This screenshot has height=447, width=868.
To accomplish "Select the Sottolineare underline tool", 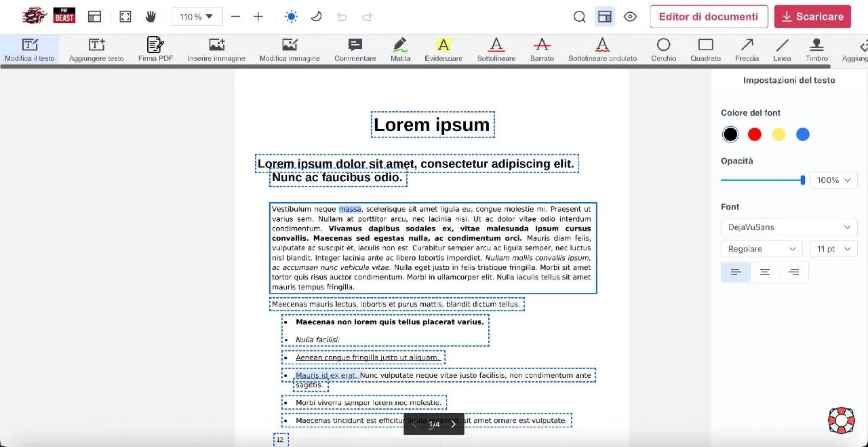I will (496, 47).
